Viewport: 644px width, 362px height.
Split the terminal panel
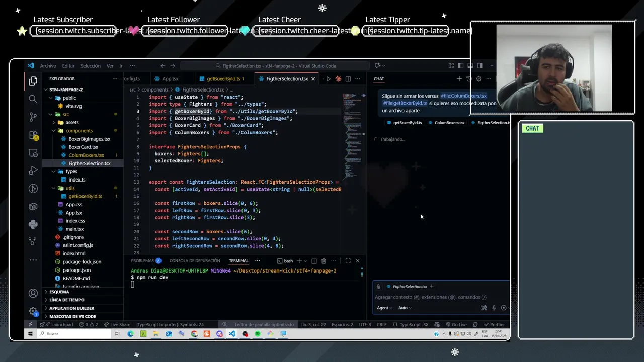pos(314,261)
